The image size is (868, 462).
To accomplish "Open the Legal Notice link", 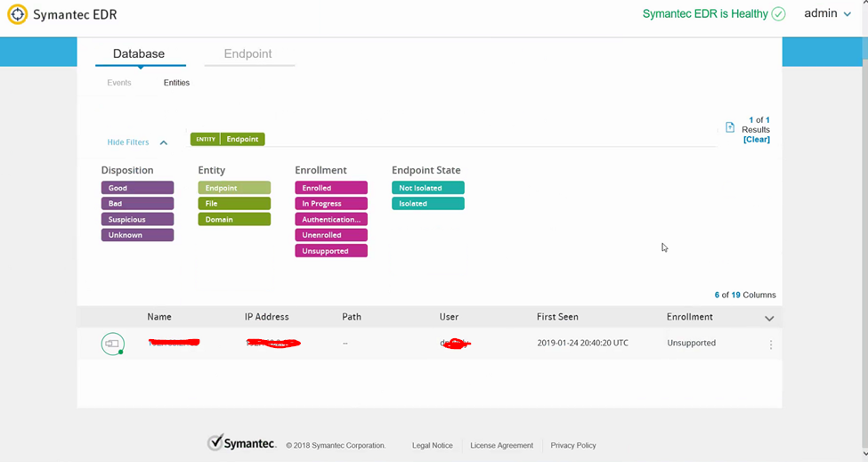I will [x=433, y=445].
